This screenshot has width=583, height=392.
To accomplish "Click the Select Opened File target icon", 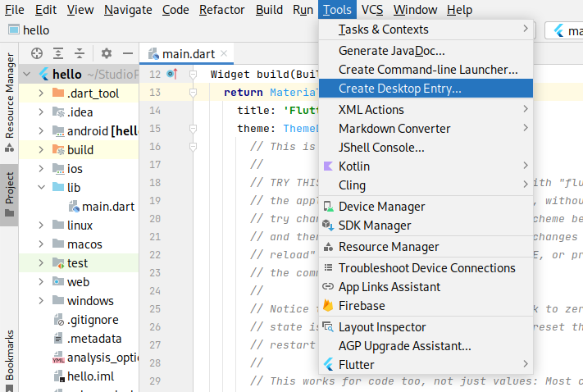I will 37,53.
